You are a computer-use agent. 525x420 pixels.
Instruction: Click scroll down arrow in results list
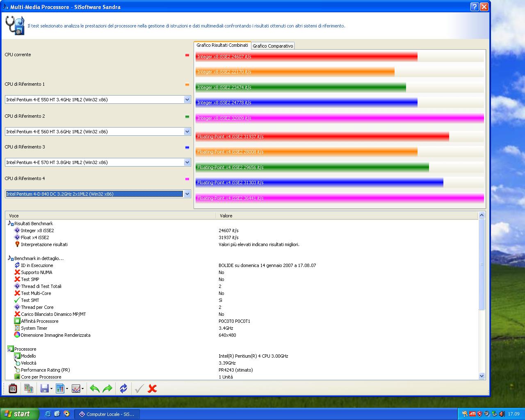point(482,376)
